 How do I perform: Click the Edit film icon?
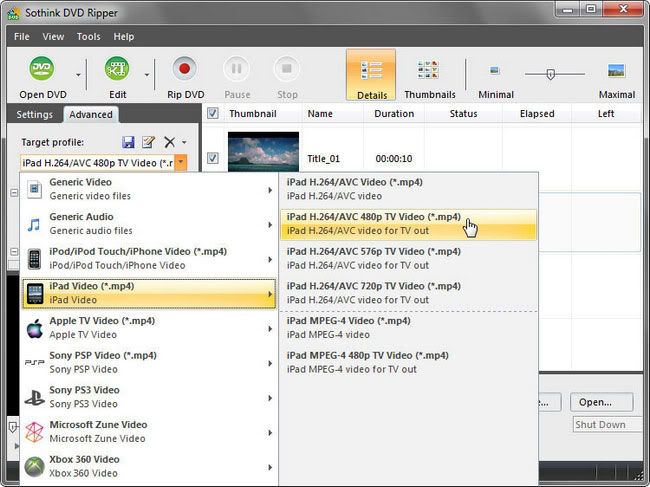(117, 70)
